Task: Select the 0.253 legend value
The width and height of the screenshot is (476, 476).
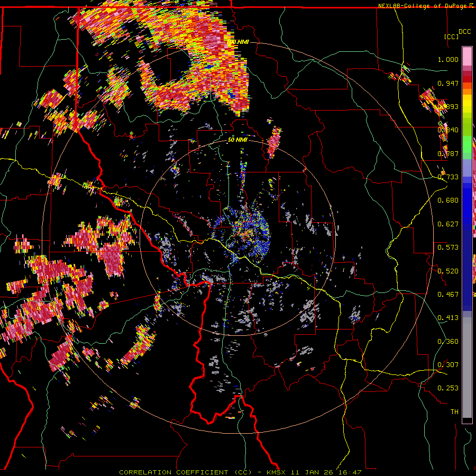Action: tap(448, 388)
